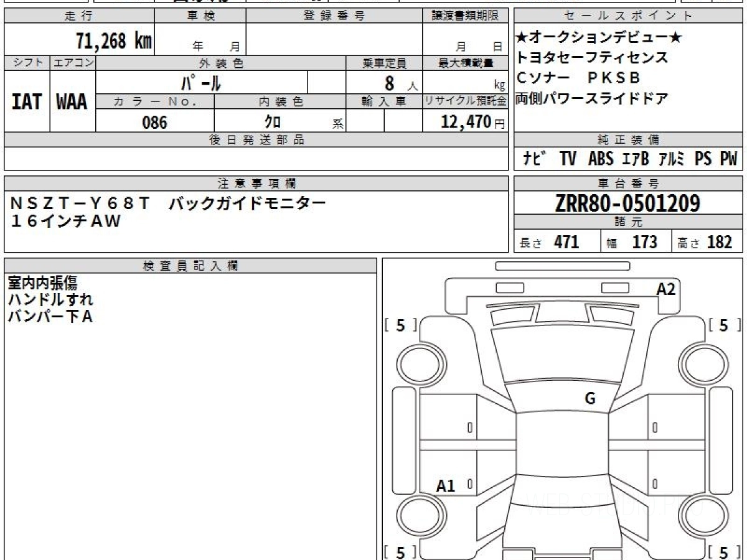Click the A1 damage mark on diagram
747x560 pixels.
coord(446,486)
